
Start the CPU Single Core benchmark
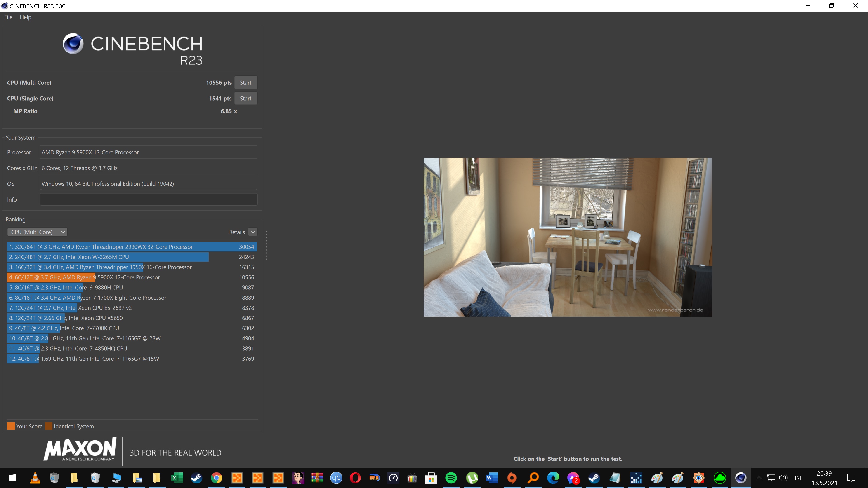coord(246,98)
